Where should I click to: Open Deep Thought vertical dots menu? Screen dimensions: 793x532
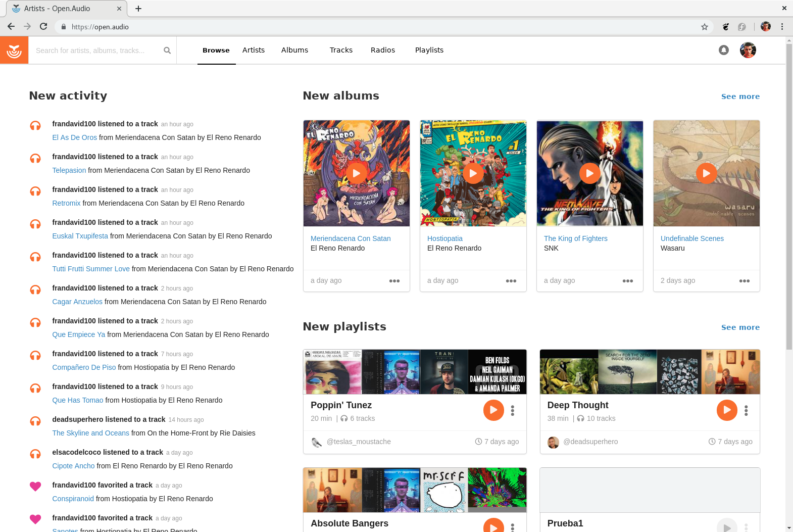coord(746,411)
